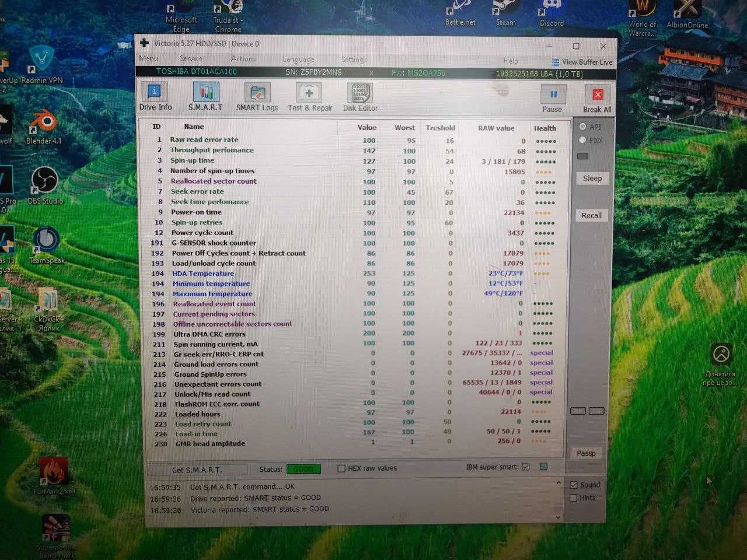Select Raw read error rate row
The image size is (747, 560).
354,140
